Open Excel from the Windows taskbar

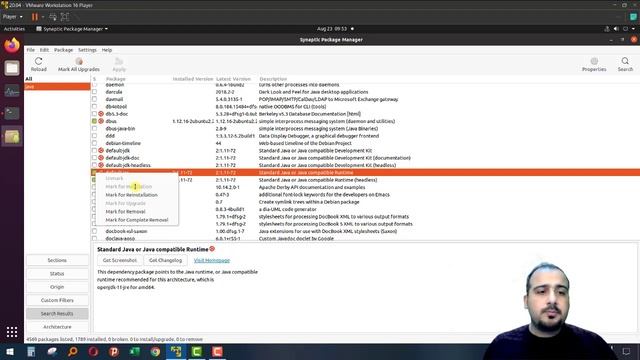click(x=135, y=351)
